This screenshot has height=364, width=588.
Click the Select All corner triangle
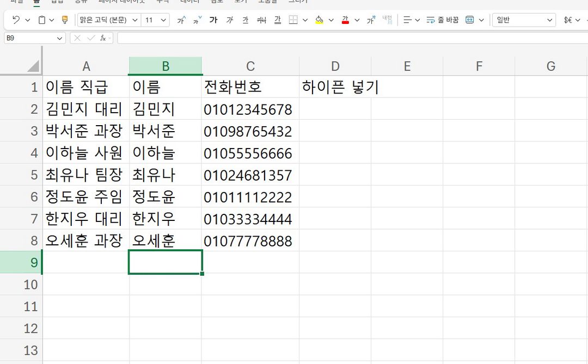tap(33, 66)
